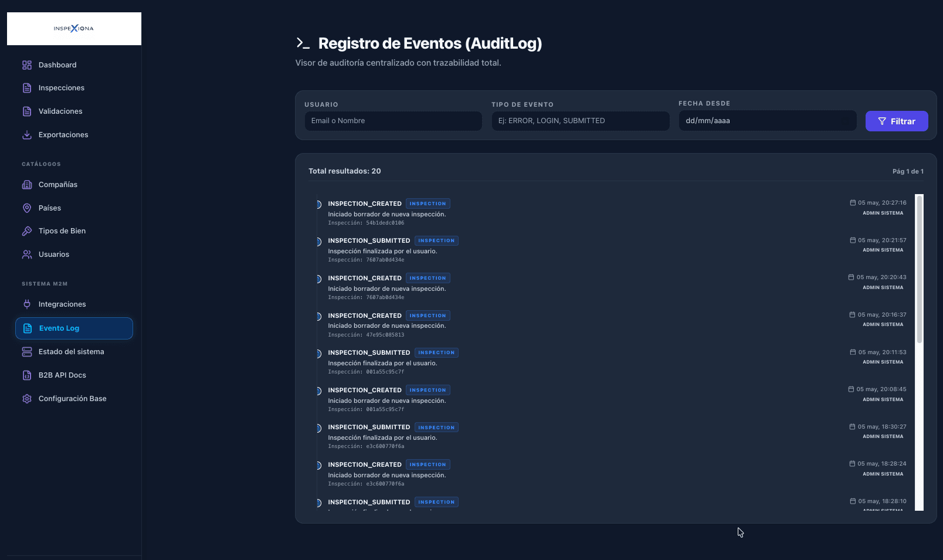The width and height of the screenshot is (943, 560).
Task: Click text 'Inspección: 7607ab0d434e' under INSPECTION_SUBMITTED
Action: [366, 260]
